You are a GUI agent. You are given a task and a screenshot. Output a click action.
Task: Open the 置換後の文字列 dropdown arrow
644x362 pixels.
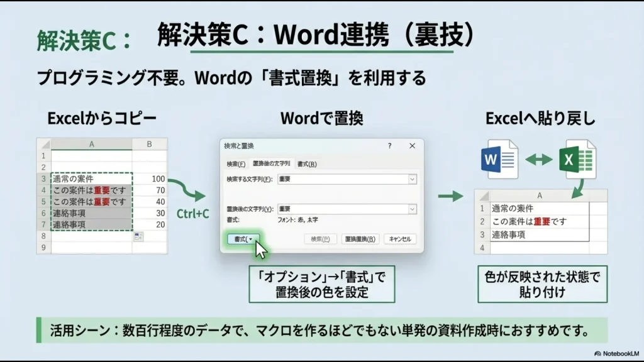click(412, 207)
